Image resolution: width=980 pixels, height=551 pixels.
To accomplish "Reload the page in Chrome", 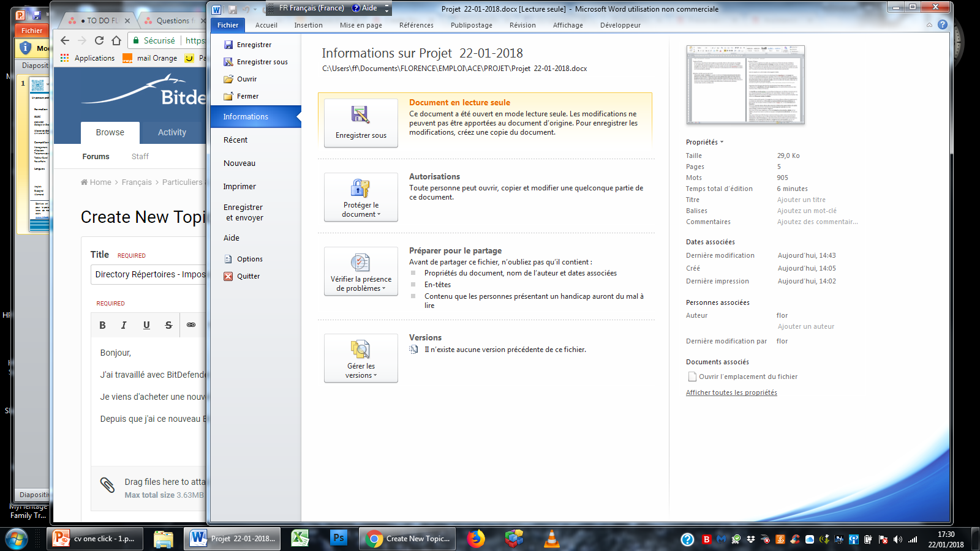I will (x=99, y=40).
